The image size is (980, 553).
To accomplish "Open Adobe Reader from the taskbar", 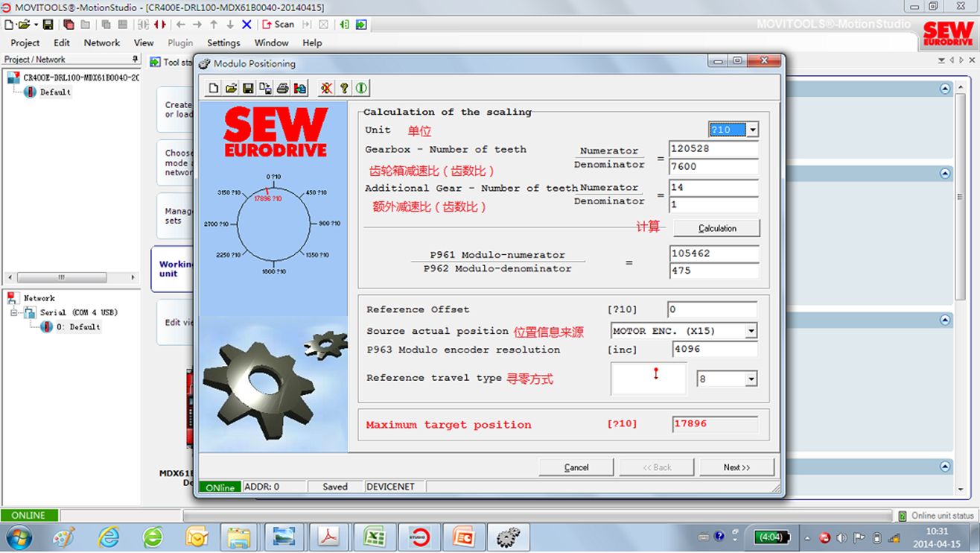I will coord(329,537).
